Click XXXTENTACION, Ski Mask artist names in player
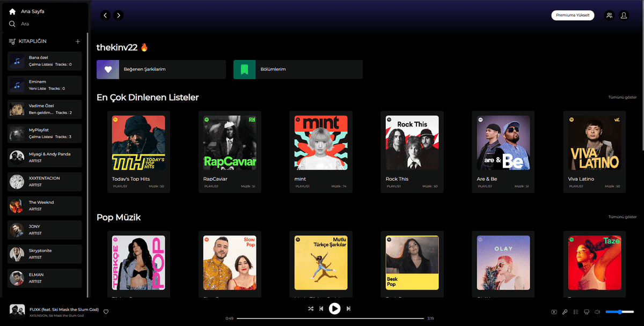 pyautogui.click(x=57, y=315)
